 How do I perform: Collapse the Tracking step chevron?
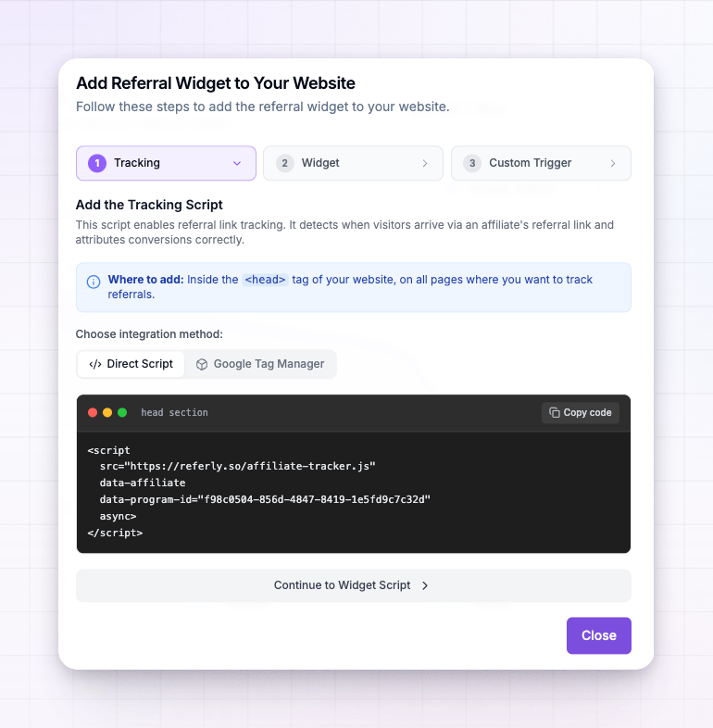coord(237,163)
